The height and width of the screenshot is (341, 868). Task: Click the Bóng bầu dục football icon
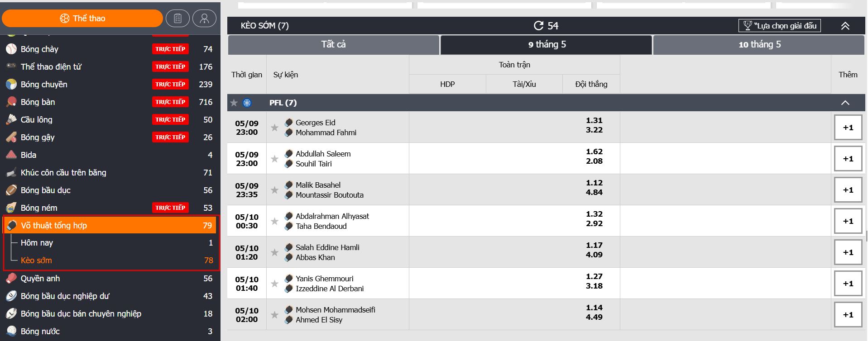pos(11,190)
